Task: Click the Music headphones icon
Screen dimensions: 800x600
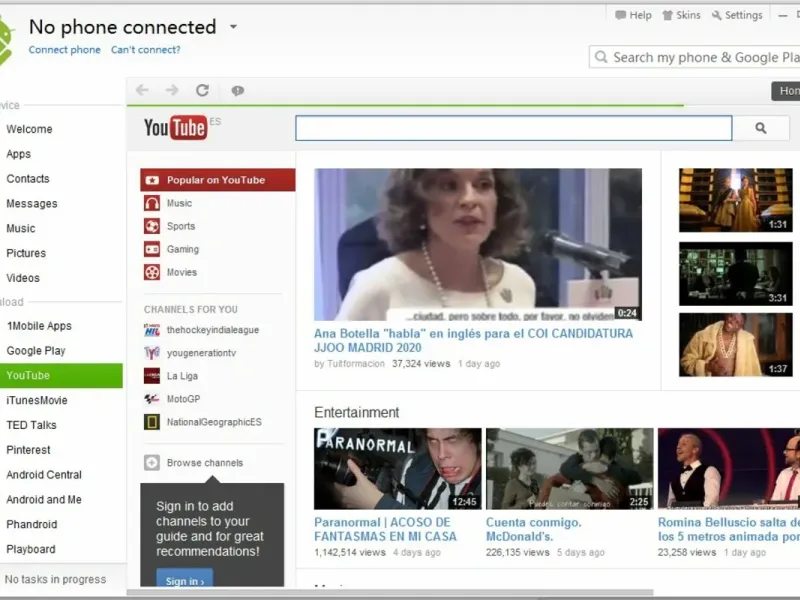Action: coord(152,203)
